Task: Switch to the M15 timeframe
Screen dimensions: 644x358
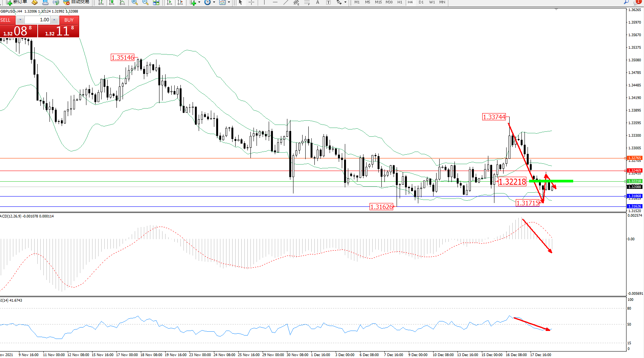Action: tap(378, 2)
